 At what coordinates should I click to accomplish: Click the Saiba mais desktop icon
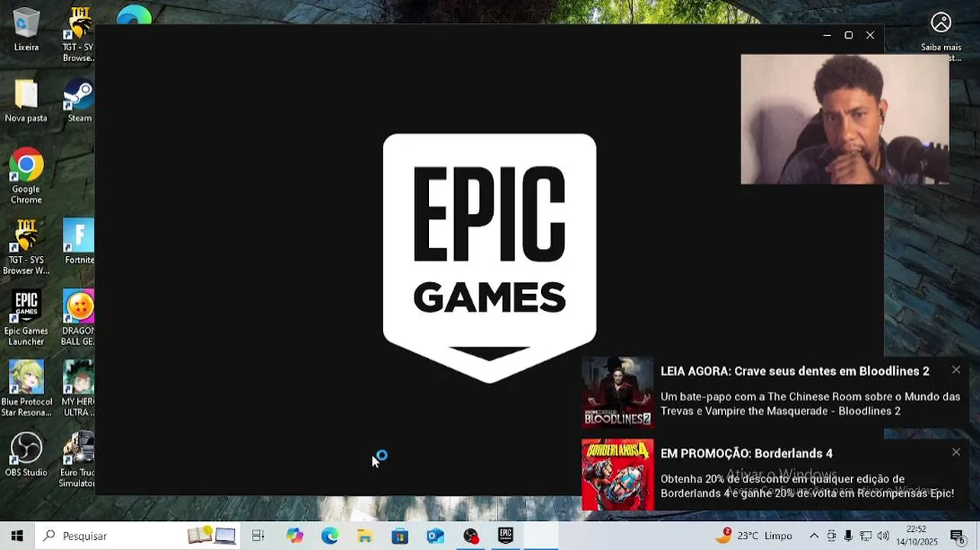point(941,35)
